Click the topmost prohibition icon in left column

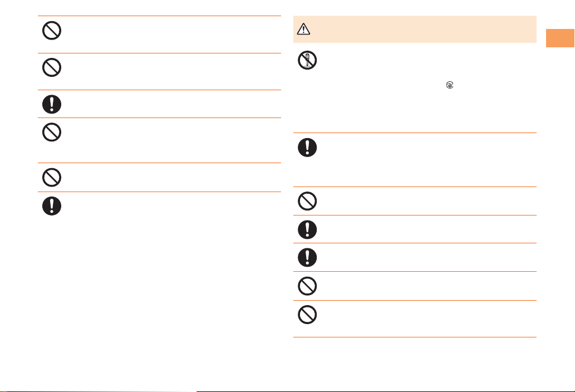click(x=52, y=30)
